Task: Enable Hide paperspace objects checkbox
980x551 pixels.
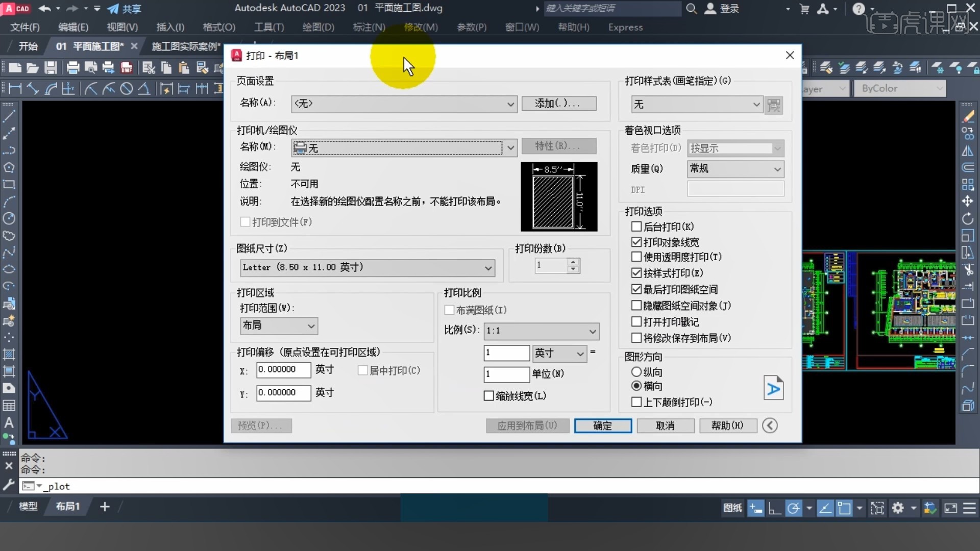Action: click(636, 306)
